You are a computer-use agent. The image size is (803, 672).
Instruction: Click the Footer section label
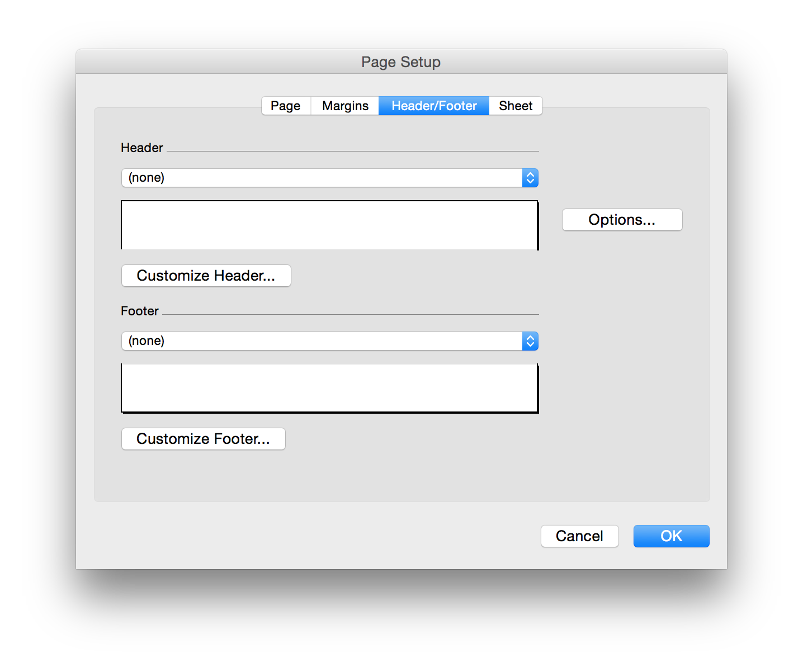pyautogui.click(x=140, y=311)
